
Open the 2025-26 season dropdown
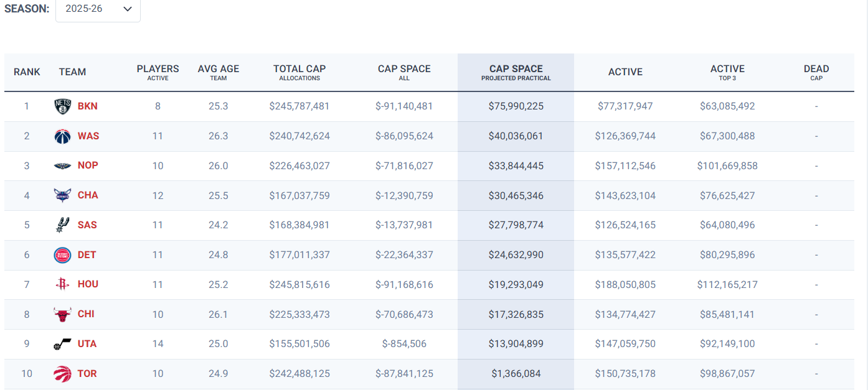click(x=98, y=9)
